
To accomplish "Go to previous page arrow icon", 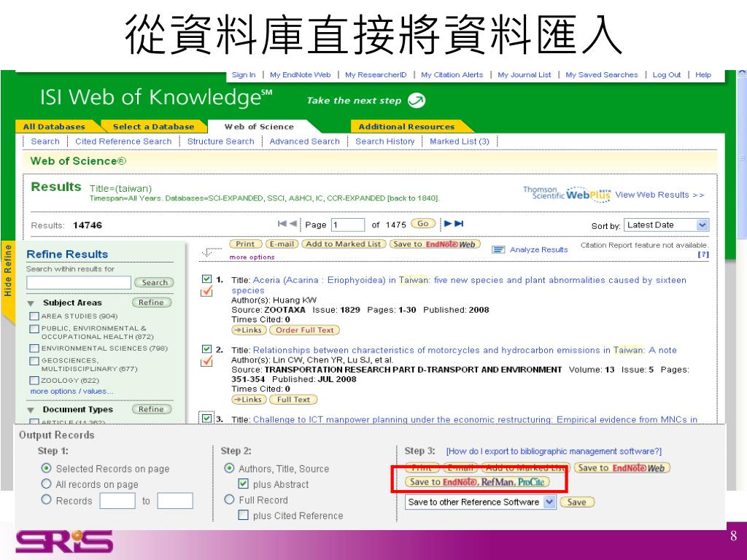I will tap(293, 224).
